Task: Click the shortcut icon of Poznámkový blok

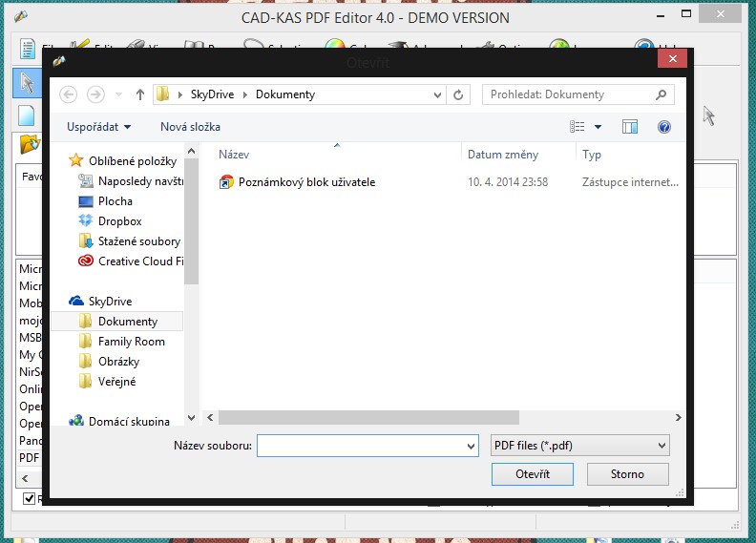Action: click(226, 182)
